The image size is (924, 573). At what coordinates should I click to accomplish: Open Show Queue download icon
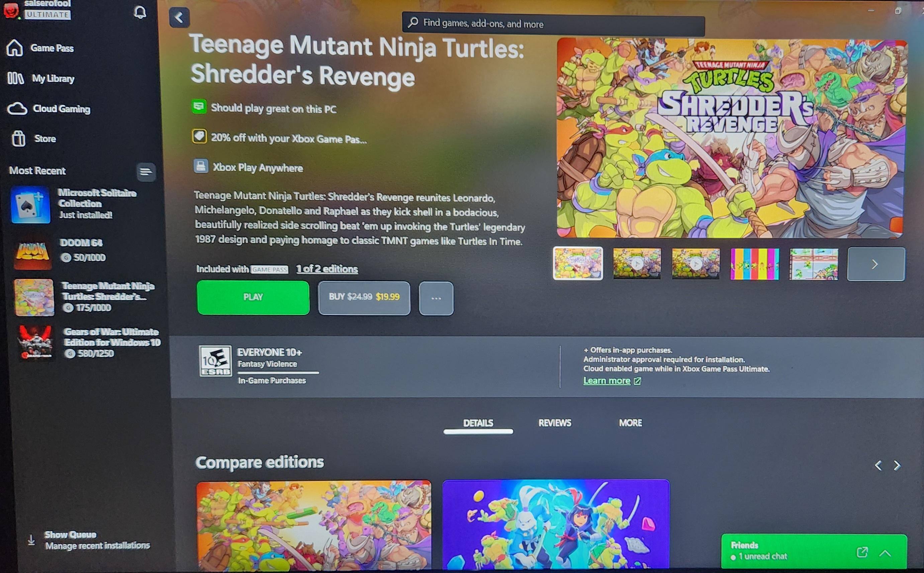(31, 540)
